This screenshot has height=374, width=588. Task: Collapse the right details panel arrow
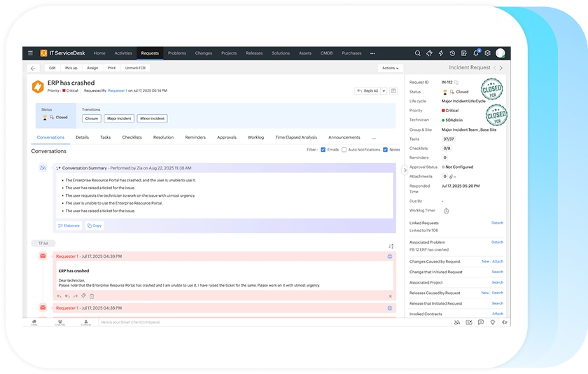tap(405, 170)
